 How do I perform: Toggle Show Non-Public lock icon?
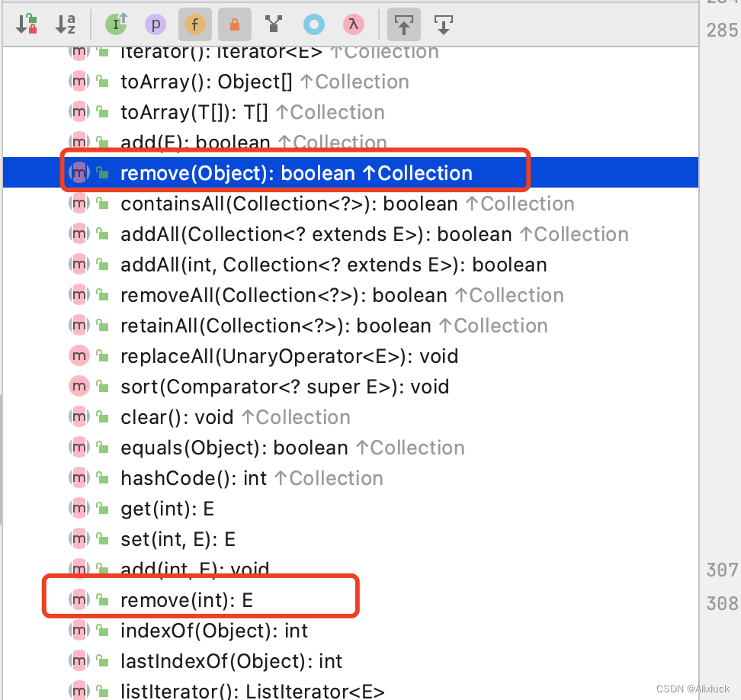234,24
